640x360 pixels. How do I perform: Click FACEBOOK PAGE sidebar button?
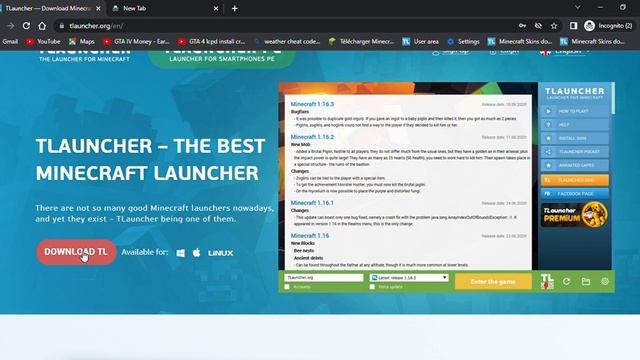point(575,193)
